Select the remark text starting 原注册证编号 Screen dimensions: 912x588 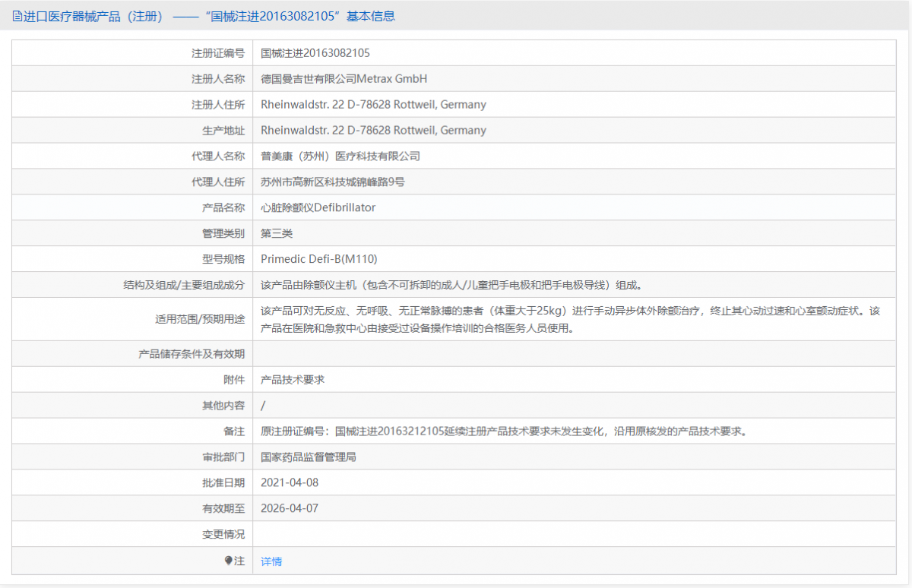tap(504, 432)
